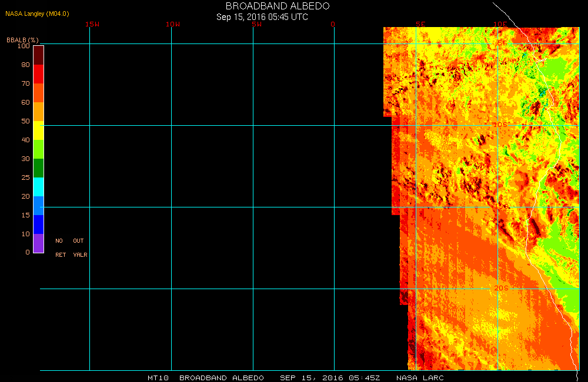The width and height of the screenshot is (588, 382).
Task: Pick the yellow 40-50% albedo swatch
Action: (38, 130)
